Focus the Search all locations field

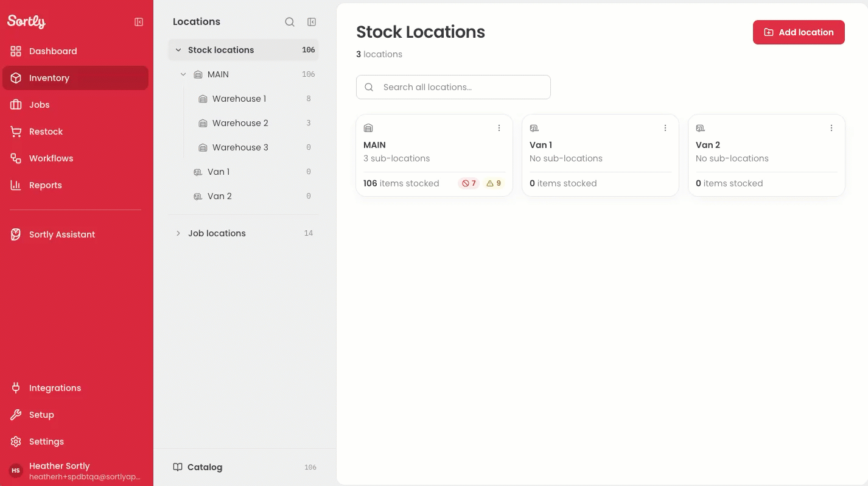(453, 87)
